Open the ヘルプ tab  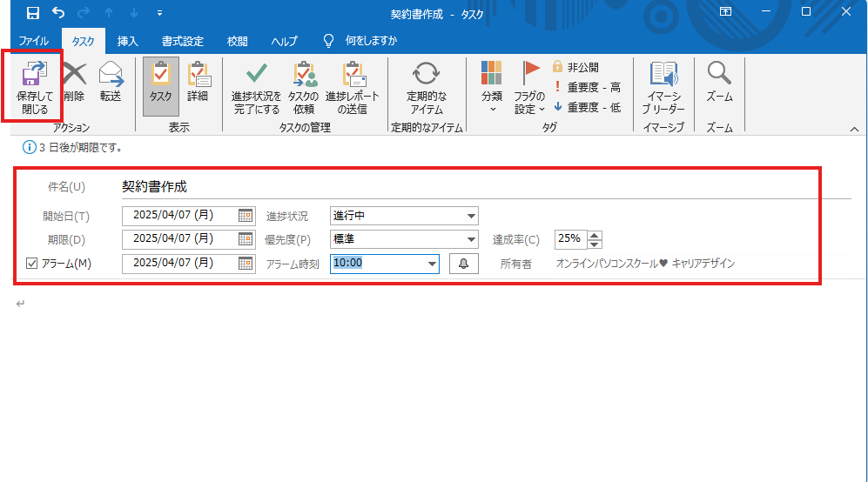tap(284, 41)
